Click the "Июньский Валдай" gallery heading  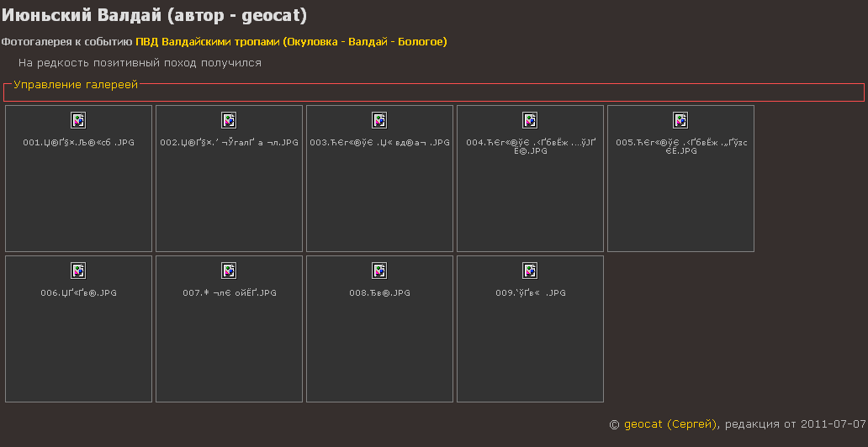(154, 16)
